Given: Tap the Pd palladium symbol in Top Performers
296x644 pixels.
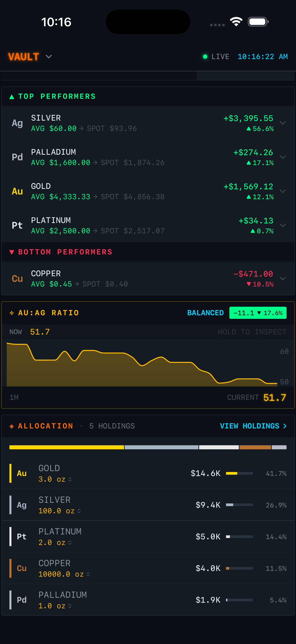Looking at the screenshot, I should (x=17, y=157).
